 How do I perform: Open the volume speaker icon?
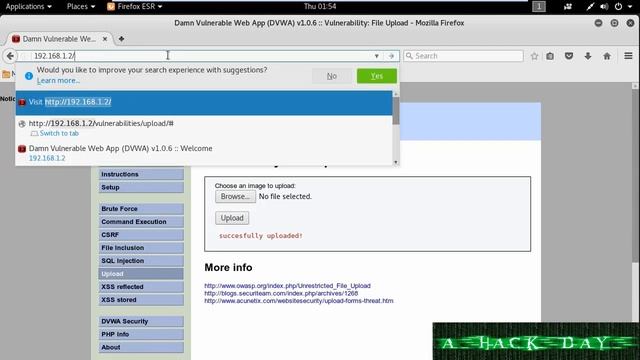[604, 7]
